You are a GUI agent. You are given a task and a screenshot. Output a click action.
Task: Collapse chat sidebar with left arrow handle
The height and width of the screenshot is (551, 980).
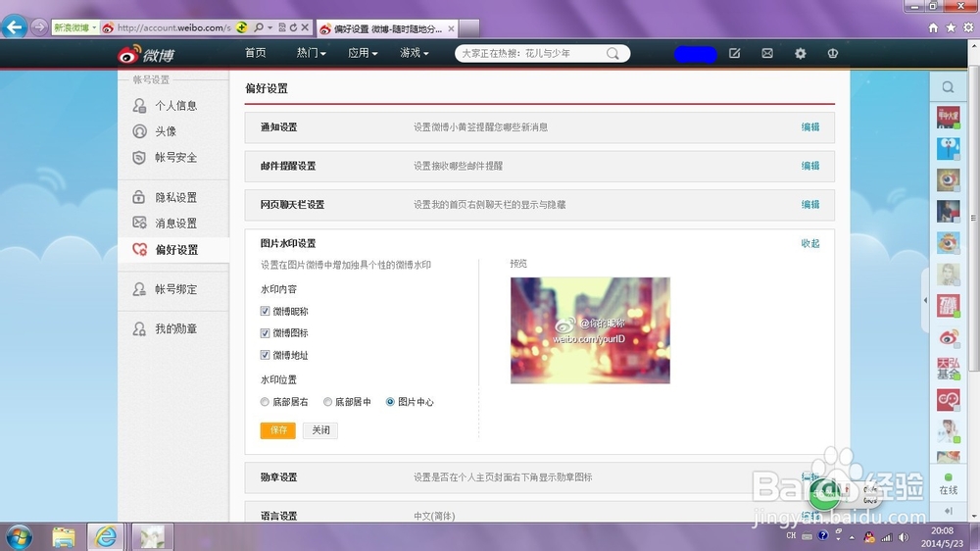[926, 301]
